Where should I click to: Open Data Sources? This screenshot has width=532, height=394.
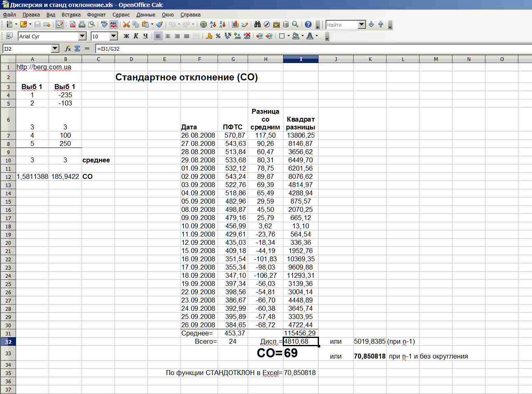point(286,25)
